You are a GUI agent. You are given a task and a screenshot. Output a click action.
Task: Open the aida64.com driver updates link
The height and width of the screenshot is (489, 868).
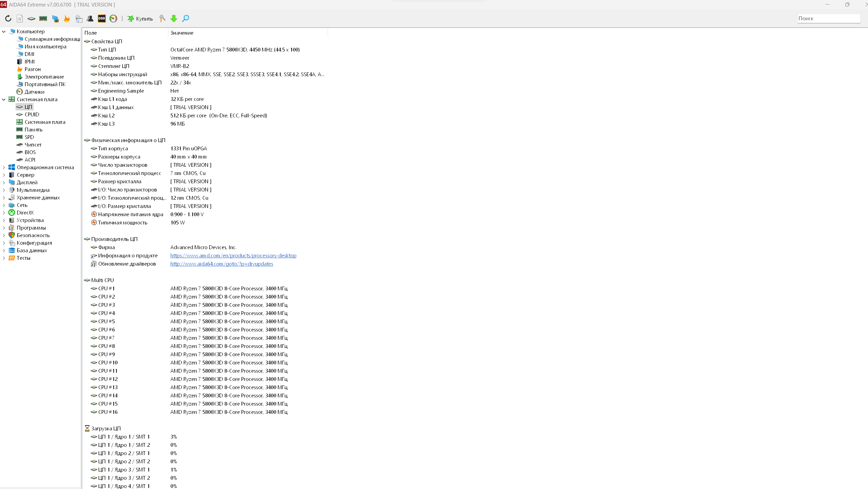pos(222,264)
